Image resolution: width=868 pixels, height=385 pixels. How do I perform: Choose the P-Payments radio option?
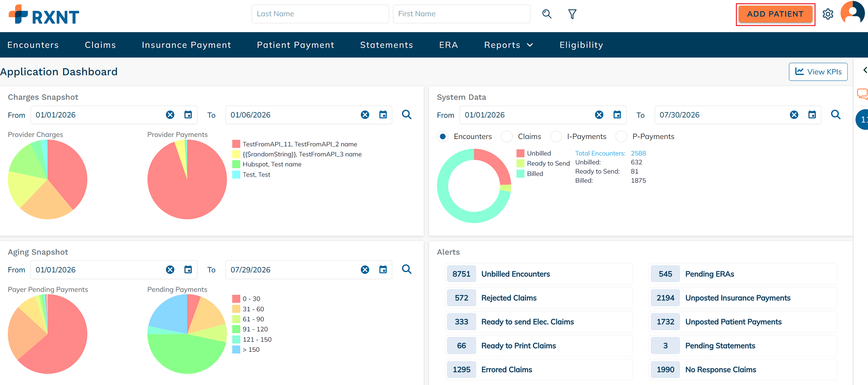click(621, 136)
